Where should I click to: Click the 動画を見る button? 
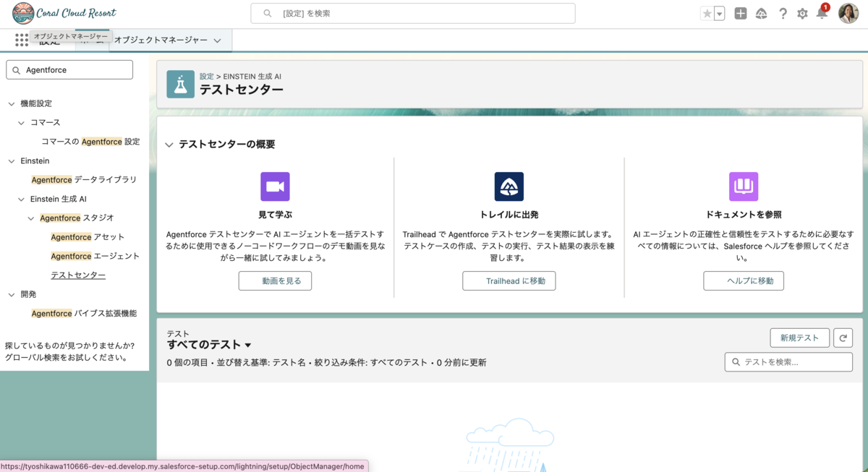275,281
